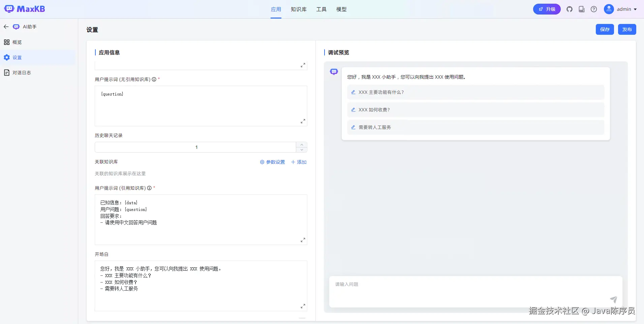644x324 pixels.
Task: Open the 模型 tab
Action: coord(341,9)
